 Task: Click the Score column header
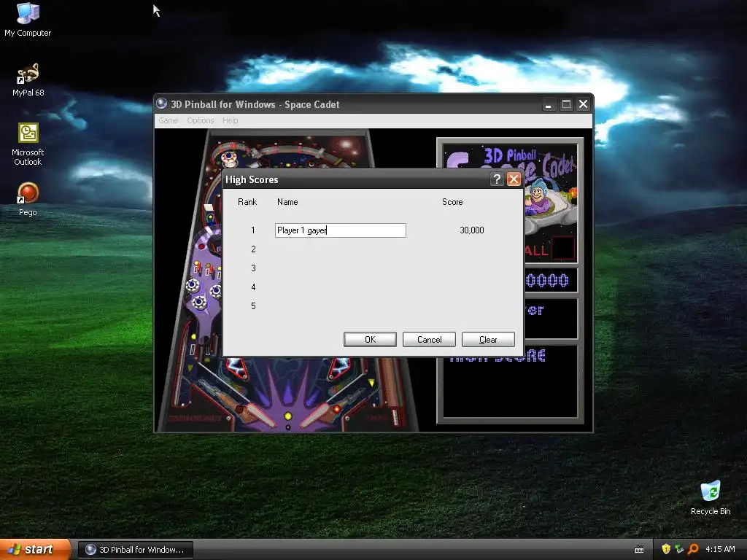point(452,202)
